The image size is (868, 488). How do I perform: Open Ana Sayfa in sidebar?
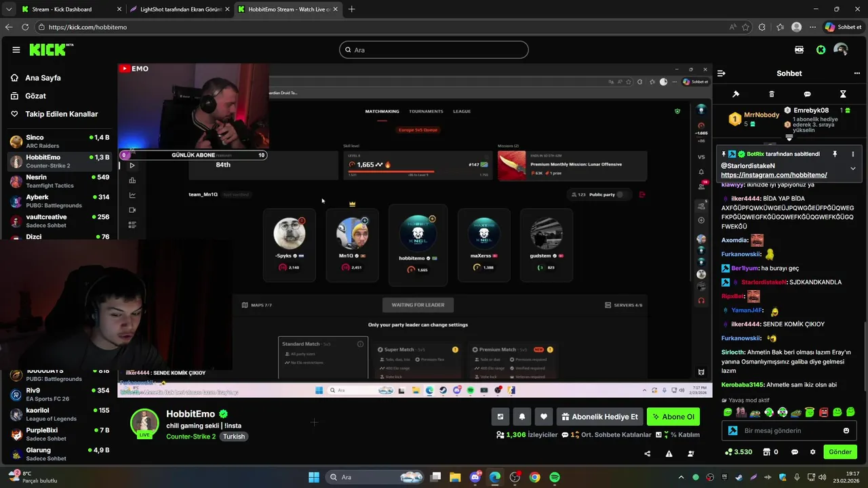(x=43, y=78)
